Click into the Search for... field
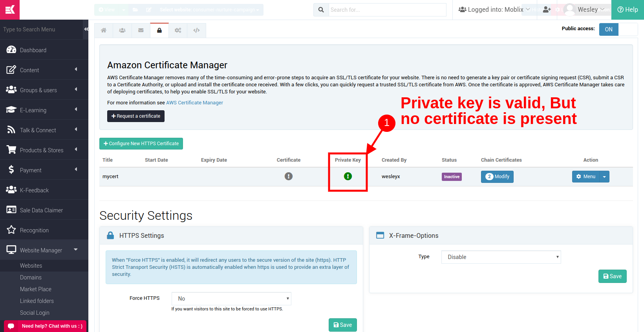The height and width of the screenshot is (332, 644). (x=388, y=10)
